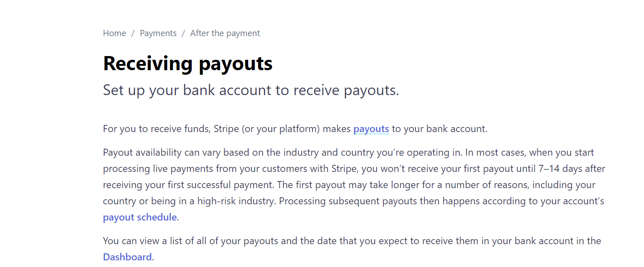Click the 'Stripe (or your platform)' text

click(x=267, y=129)
